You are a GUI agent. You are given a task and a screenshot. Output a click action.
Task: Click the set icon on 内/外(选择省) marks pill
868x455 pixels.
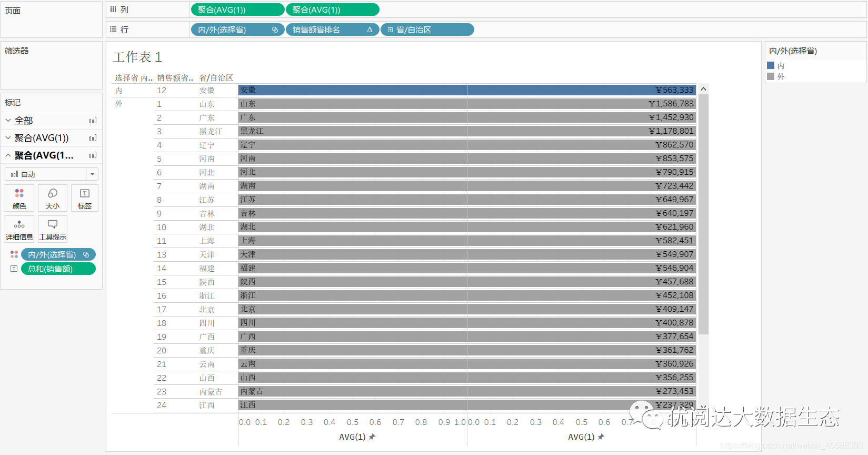coord(86,254)
